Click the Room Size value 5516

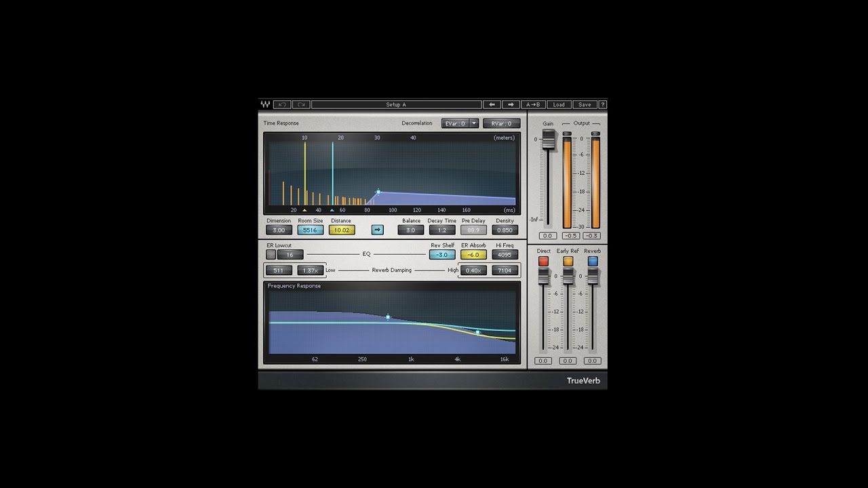click(310, 230)
